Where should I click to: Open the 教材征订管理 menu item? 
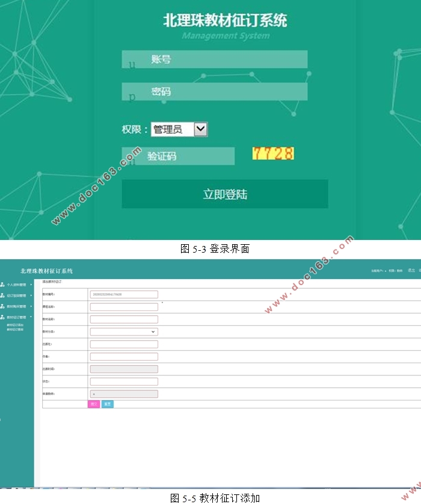pyautogui.click(x=16, y=317)
